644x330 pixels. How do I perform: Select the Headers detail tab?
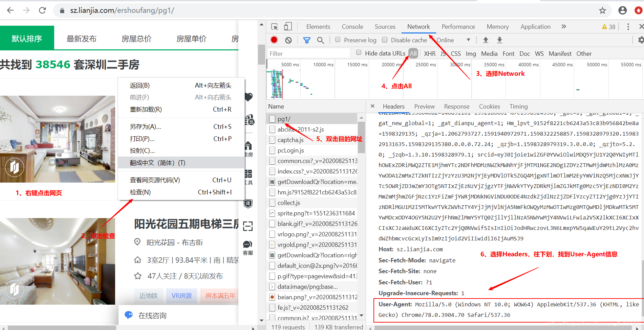[x=393, y=107]
